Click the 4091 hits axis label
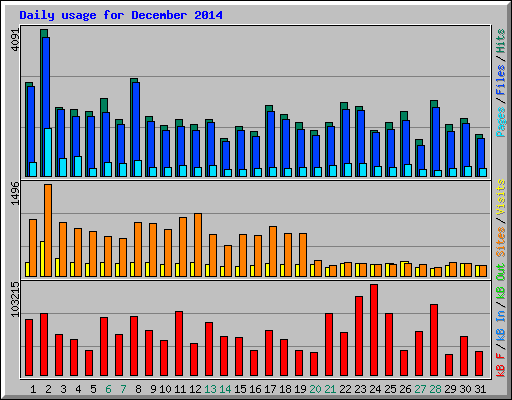The height and width of the screenshot is (400, 512). [x=16, y=40]
